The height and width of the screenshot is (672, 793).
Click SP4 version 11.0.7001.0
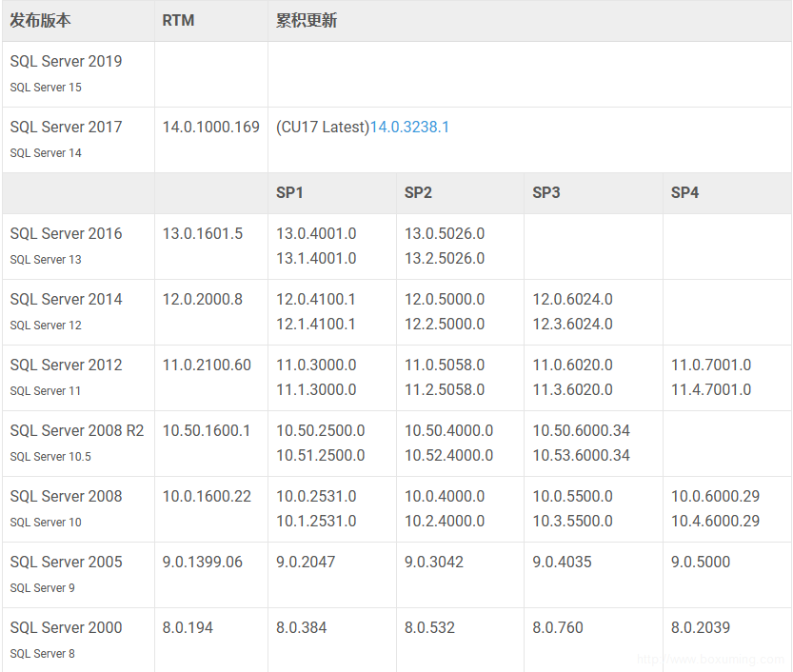711,366
